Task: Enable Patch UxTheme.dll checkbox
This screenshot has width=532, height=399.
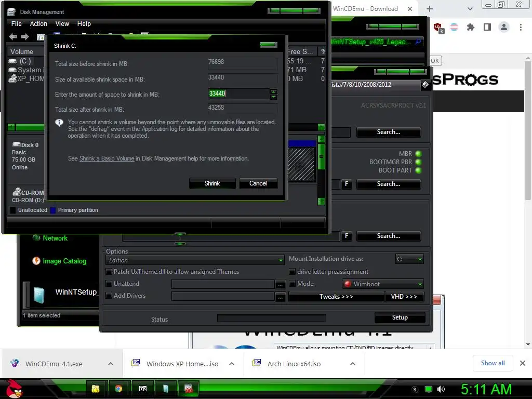Action: pyautogui.click(x=109, y=271)
